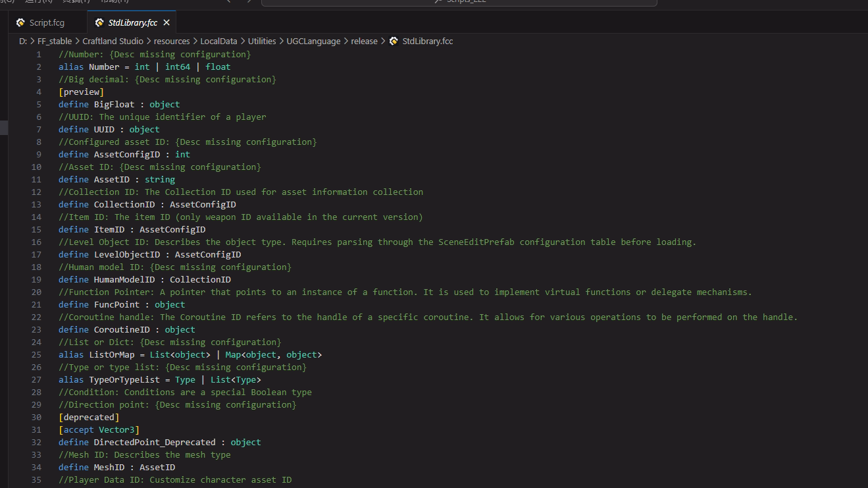
Task: Open the release breadcrumb folder
Action: coord(365,41)
